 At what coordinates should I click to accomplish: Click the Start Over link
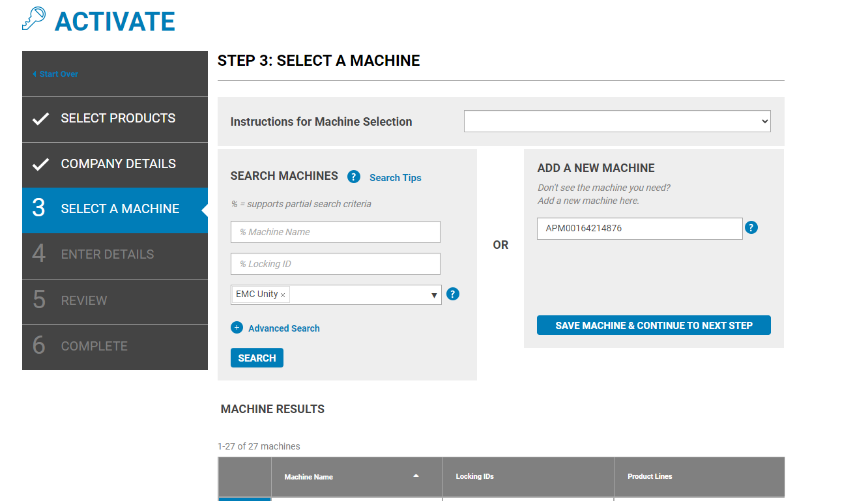coord(58,74)
